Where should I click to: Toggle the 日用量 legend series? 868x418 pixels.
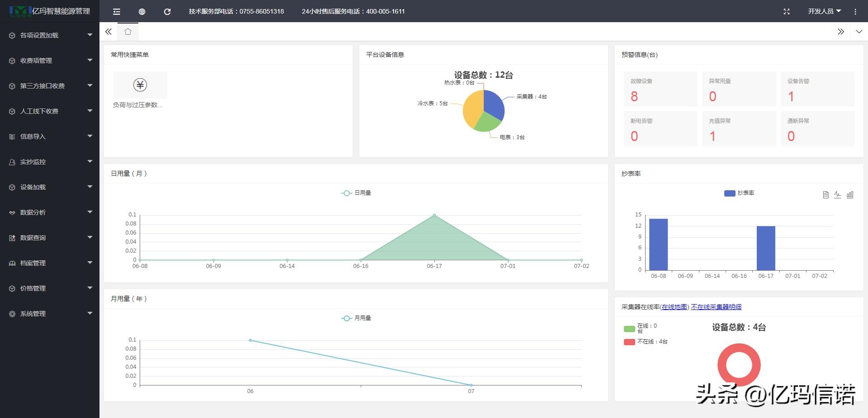tap(356, 193)
